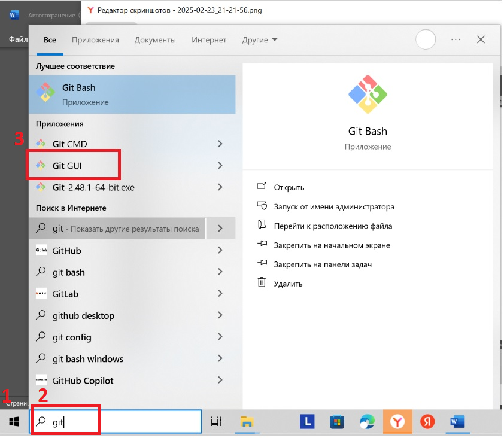
Task: Click Git CMD app icon in results
Action: (x=41, y=144)
